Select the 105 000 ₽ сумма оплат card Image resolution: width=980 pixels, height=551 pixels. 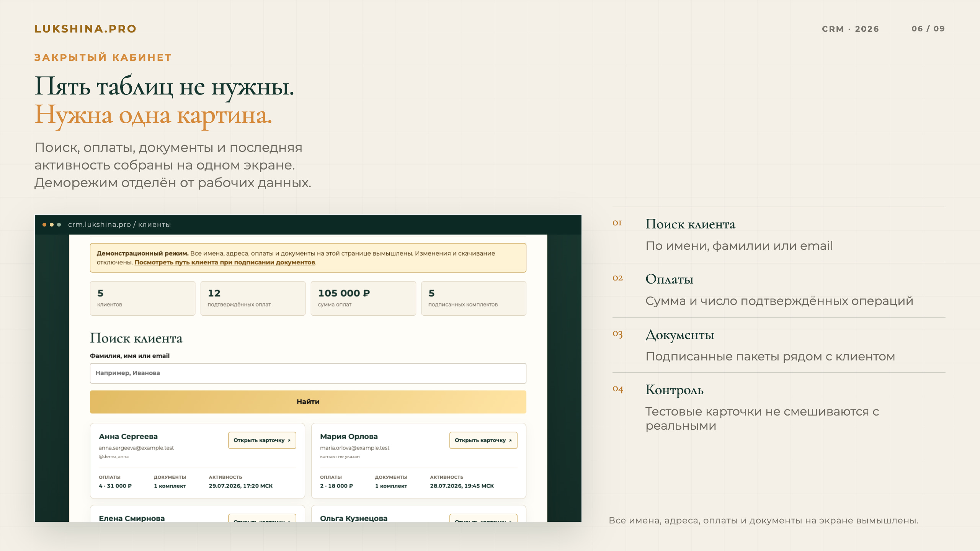click(363, 298)
